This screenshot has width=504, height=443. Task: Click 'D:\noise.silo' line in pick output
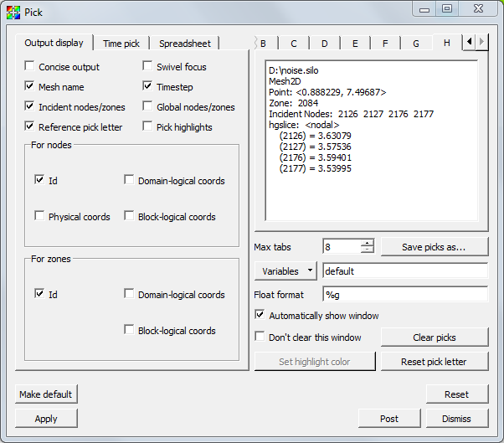click(294, 70)
